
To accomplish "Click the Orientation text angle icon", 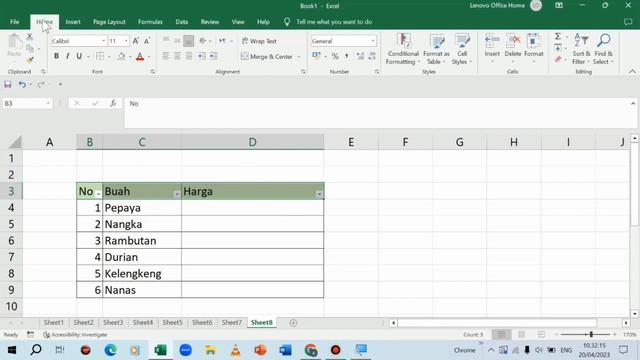I will pos(202,41).
